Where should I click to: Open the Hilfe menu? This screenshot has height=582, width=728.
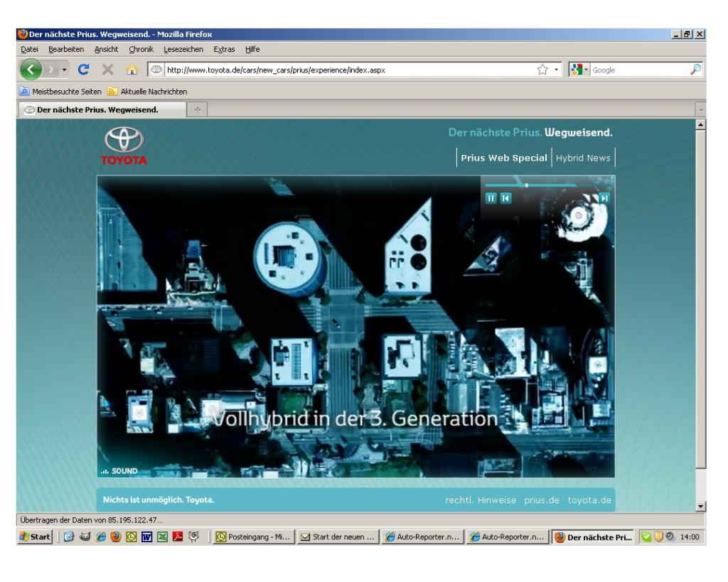(252, 49)
